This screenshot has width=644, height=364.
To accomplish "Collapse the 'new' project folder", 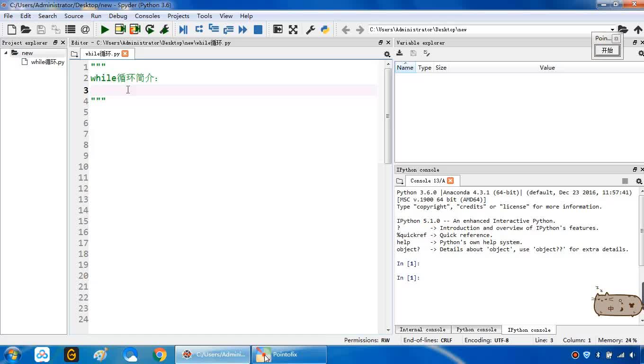I will coord(6,53).
